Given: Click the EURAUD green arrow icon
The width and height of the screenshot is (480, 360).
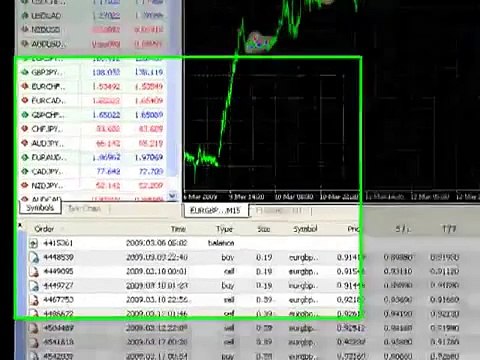Looking at the screenshot, I should coord(25,157).
